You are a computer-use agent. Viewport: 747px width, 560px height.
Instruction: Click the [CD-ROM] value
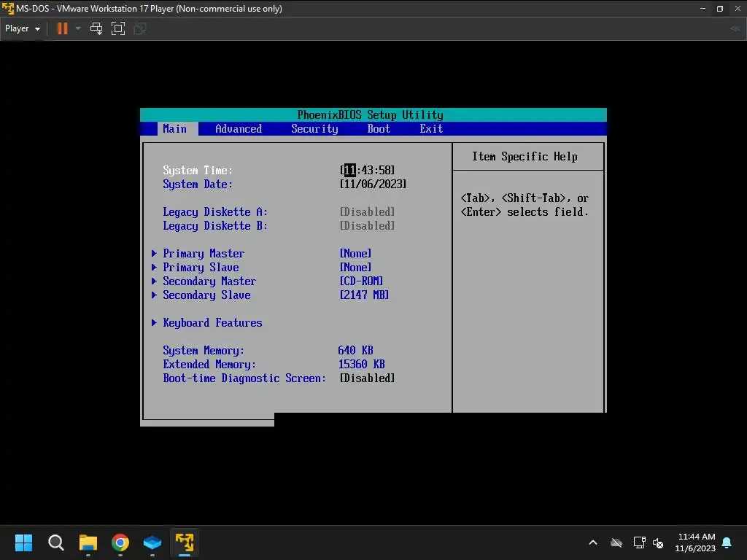pos(361,281)
